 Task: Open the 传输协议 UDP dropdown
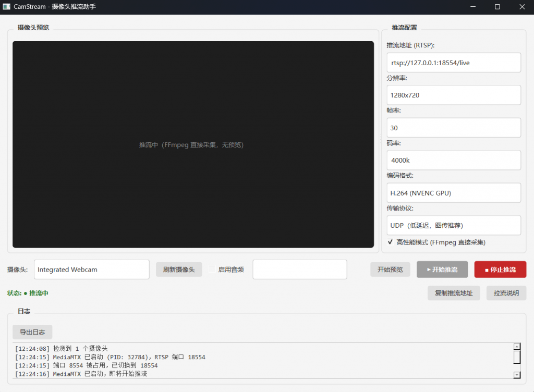[x=453, y=225]
